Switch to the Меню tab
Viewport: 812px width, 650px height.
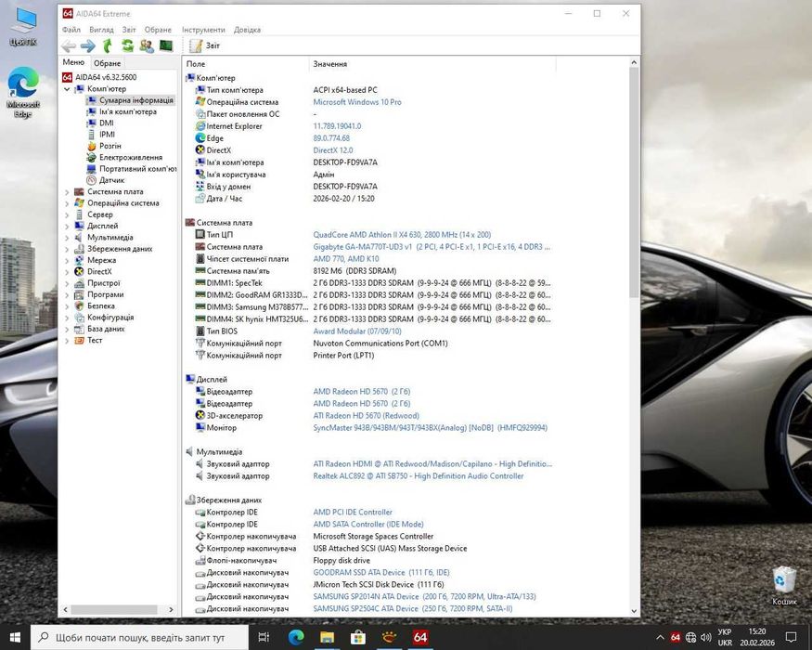73,62
